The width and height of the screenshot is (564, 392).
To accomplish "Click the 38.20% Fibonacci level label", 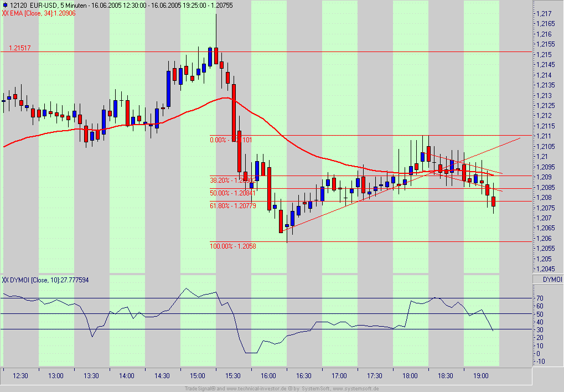I will tap(232, 180).
